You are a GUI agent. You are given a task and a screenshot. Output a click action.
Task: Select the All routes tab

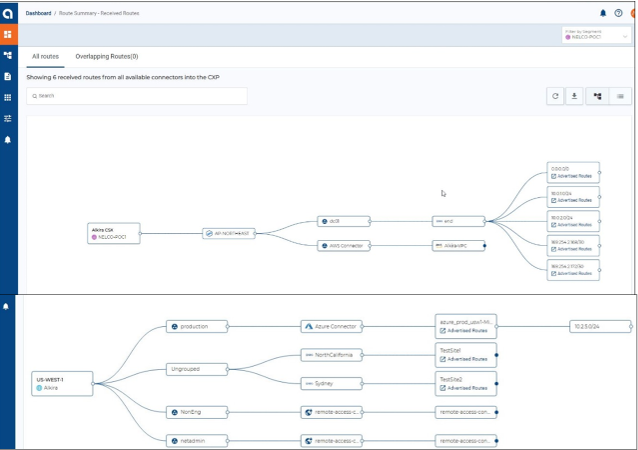tap(47, 57)
